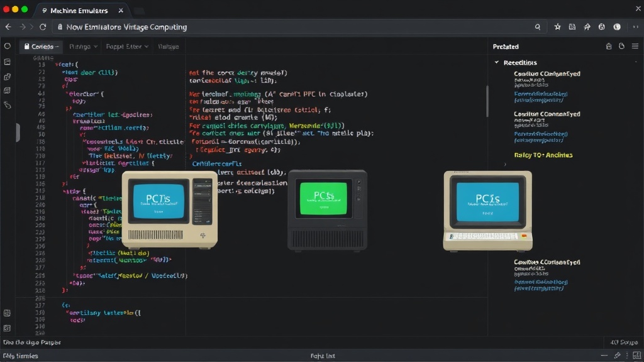The height and width of the screenshot is (362, 644).
Task: Toggle the layout grid icon in the status bar
Action: 636,356
